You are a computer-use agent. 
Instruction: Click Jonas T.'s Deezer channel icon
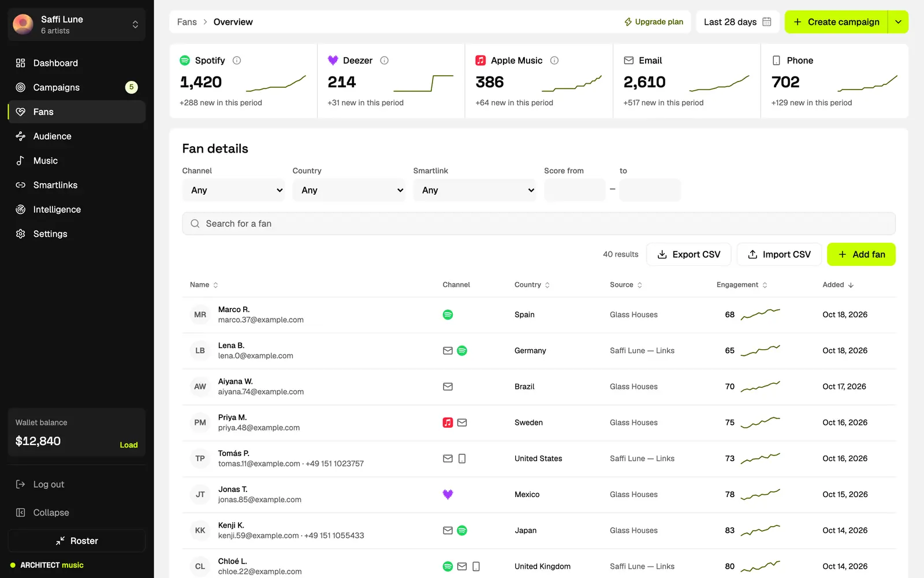pos(448,494)
